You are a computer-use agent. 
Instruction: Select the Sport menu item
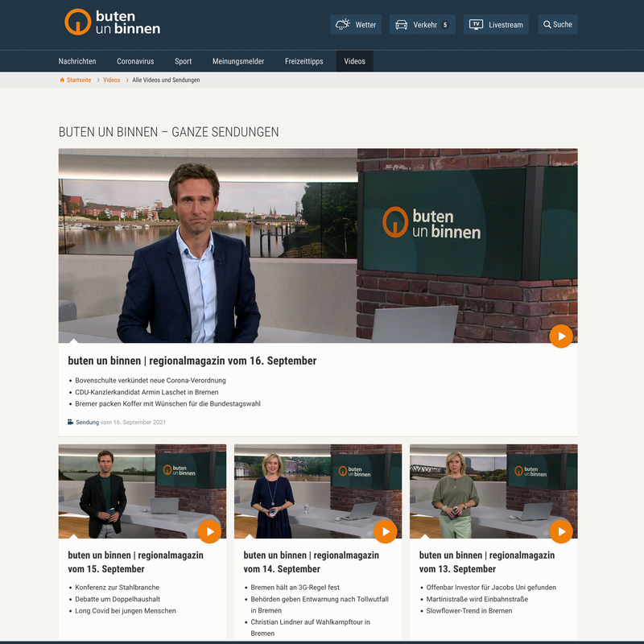pyautogui.click(x=184, y=61)
